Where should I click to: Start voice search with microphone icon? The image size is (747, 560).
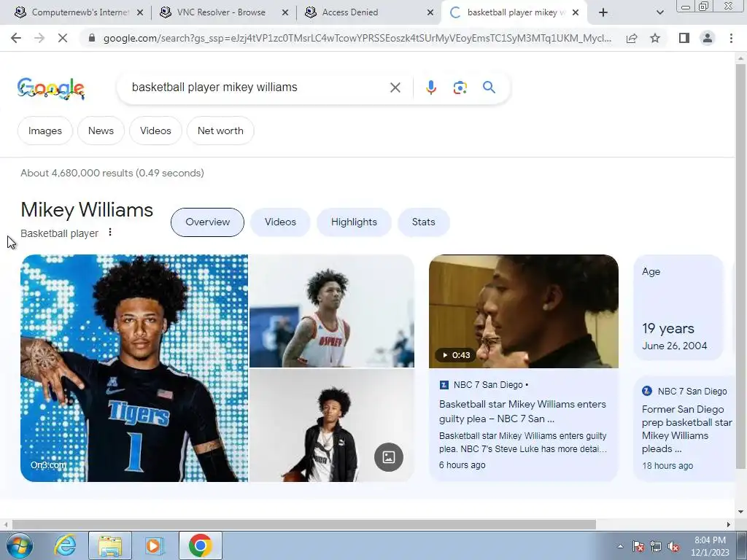[x=430, y=87]
